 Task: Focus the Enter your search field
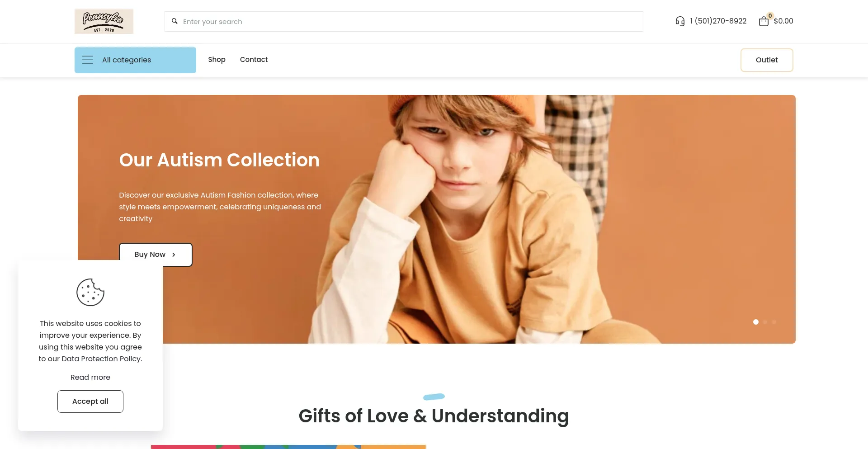click(404, 22)
